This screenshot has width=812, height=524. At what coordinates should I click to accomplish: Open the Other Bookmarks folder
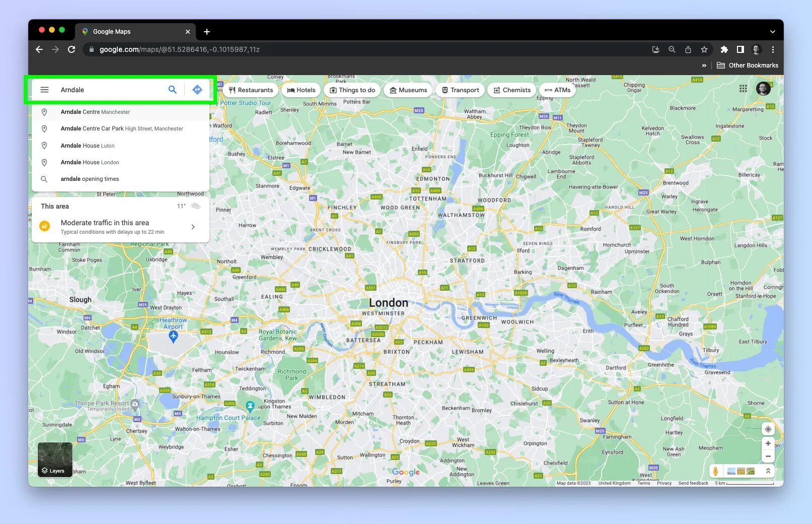pos(748,65)
